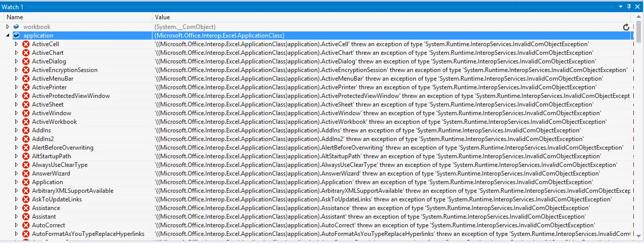Viewport: 644px width, 243px height.
Task: Select the AutoFormatAsYouTypeReplaceHyperlinks row
Action: pos(315,234)
